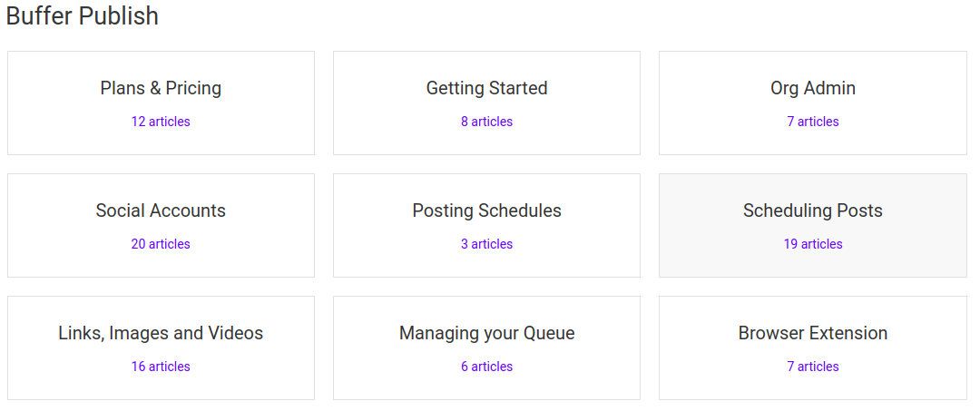The height and width of the screenshot is (411, 980).
Task: Open the Plans & Pricing category
Action: click(x=161, y=88)
